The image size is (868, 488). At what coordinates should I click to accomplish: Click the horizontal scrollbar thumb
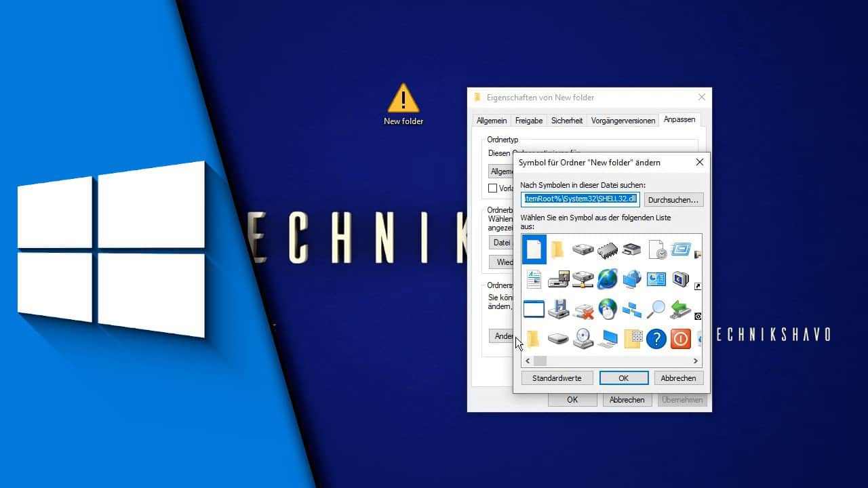click(540, 361)
